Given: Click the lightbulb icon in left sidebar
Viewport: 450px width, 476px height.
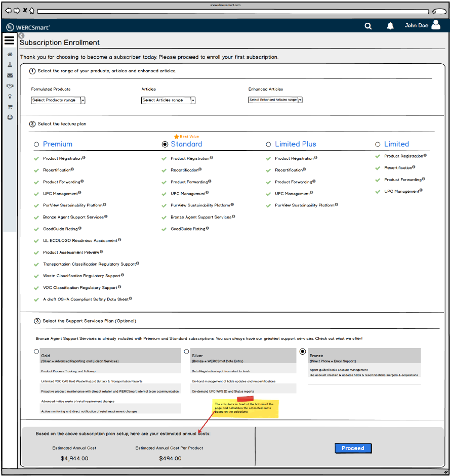Looking at the screenshot, I should click(x=10, y=96).
